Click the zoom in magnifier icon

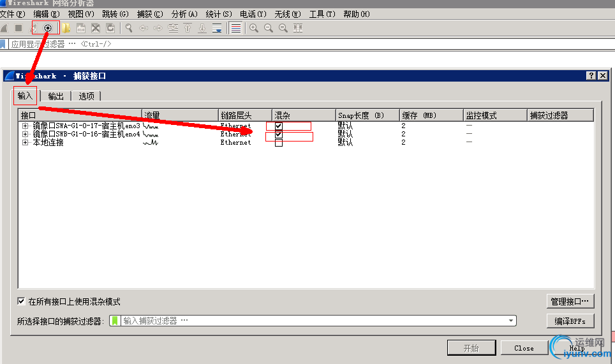[254, 28]
